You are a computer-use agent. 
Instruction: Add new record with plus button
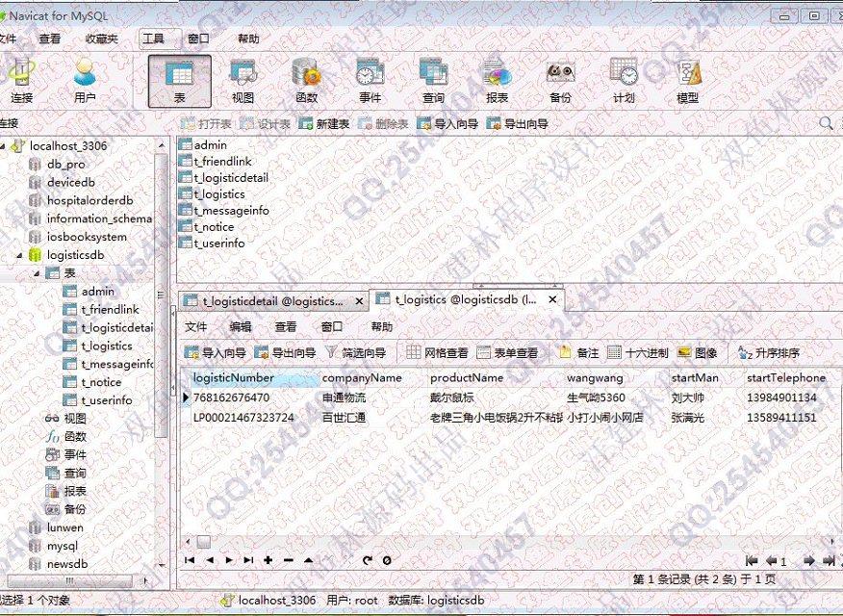268,560
